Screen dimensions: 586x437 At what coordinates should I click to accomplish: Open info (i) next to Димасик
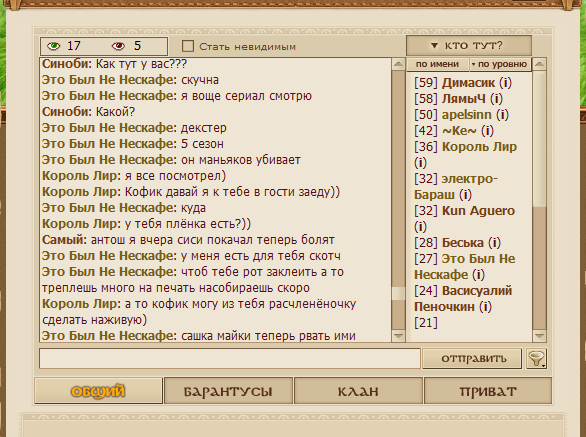pyautogui.click(x=506, y=83)
